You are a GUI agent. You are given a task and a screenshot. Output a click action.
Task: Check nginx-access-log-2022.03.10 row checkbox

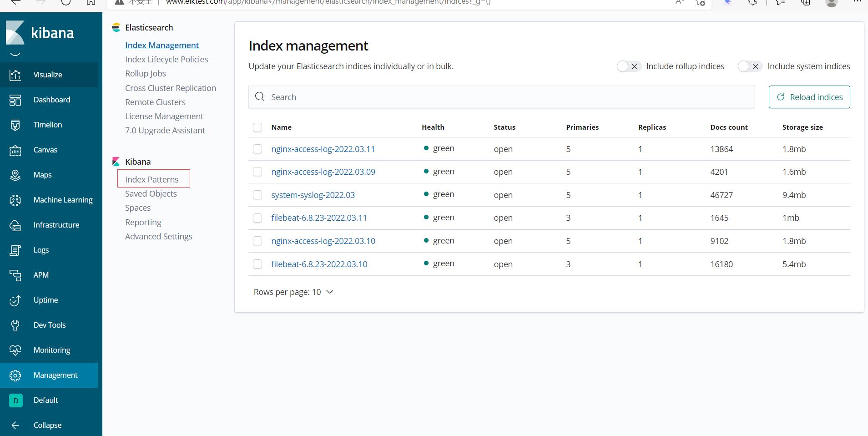[257, 241]
